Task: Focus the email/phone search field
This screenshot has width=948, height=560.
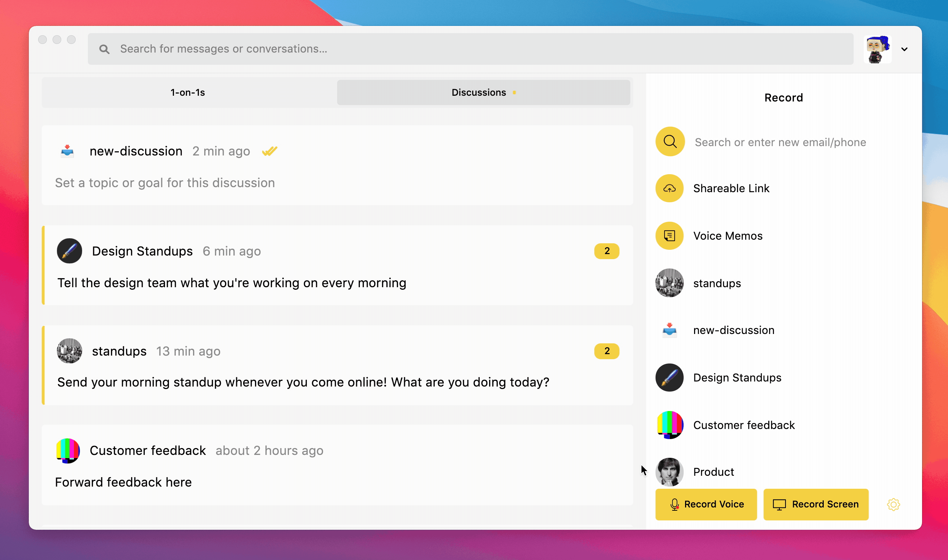Action: click(x=780, y=142)
